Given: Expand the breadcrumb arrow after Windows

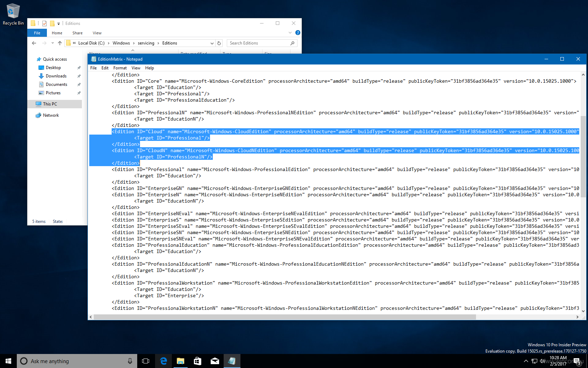Looking at the screenshot, I should pos(134,43).
